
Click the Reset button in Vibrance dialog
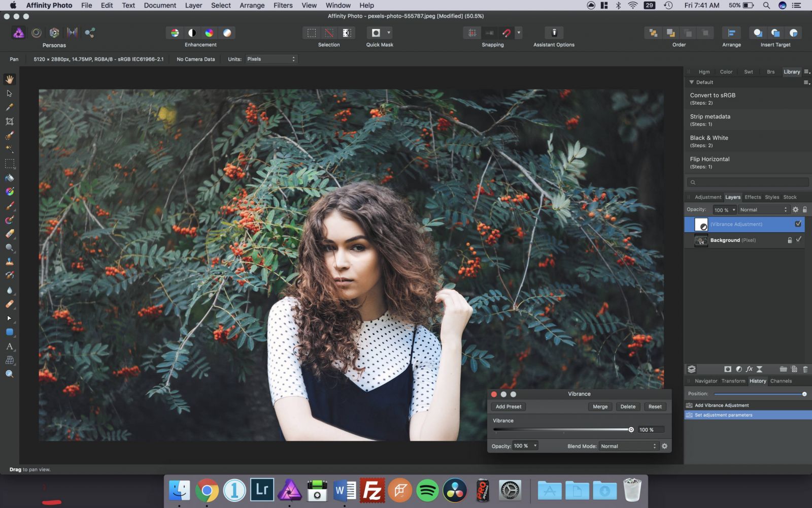[x=655, y=406]
